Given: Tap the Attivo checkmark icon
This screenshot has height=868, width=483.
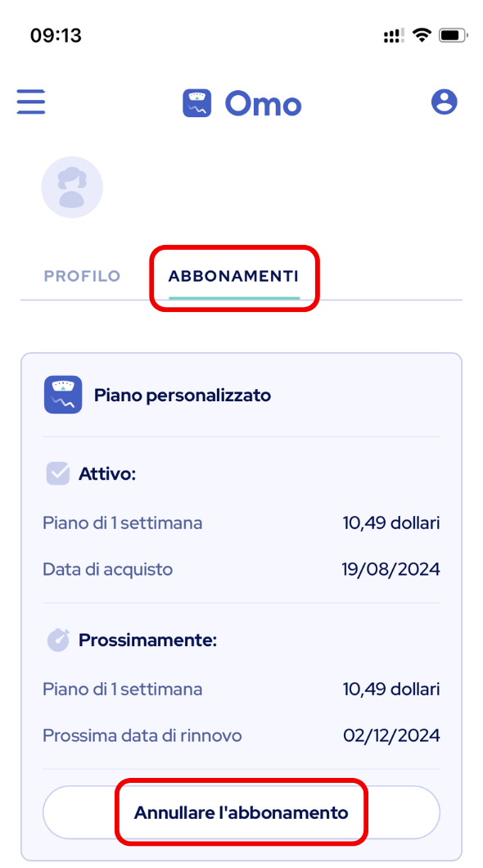Looking at the screenshot, I should coord(57,474).
